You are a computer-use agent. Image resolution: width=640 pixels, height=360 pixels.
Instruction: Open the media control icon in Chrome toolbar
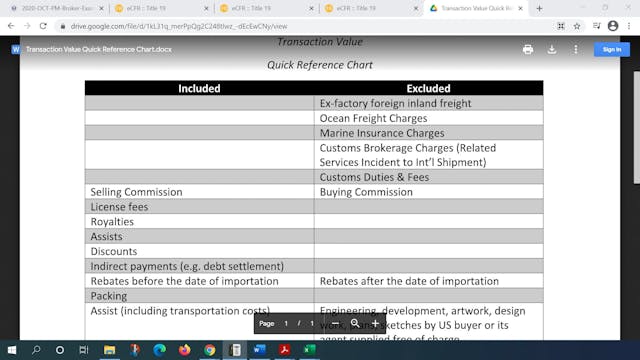[x=596, y=26]
